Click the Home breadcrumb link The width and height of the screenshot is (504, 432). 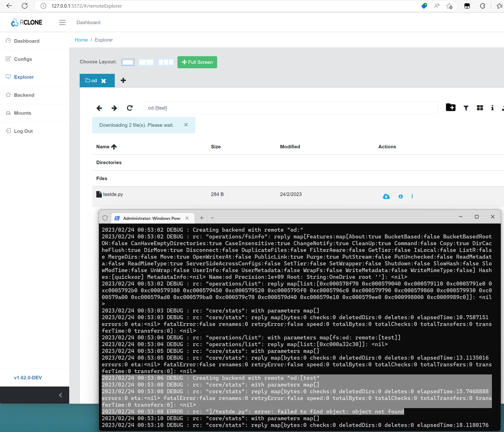click(81, 40)
